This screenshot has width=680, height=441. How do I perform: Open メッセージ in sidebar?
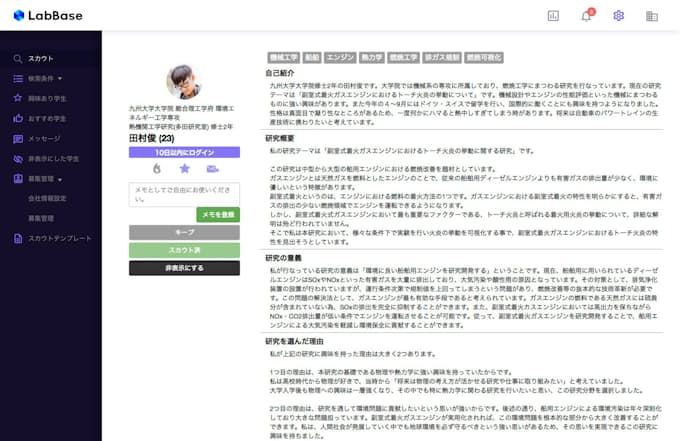tap(44, 138)
